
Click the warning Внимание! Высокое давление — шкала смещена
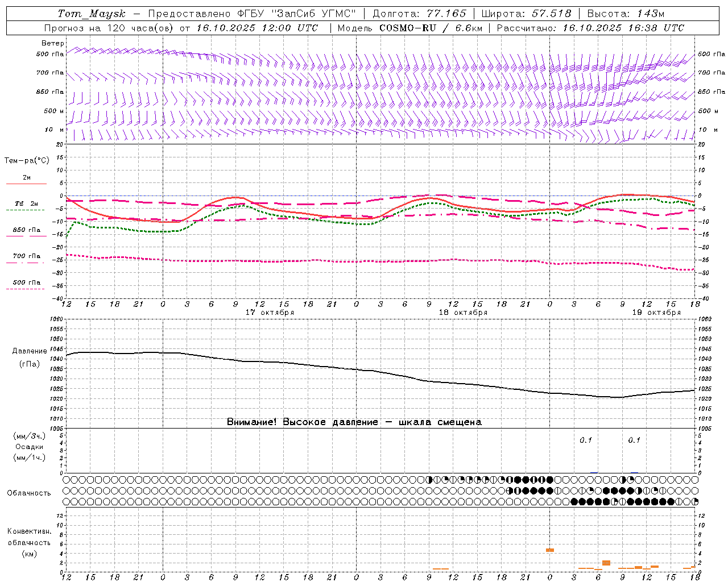(354, 422)
